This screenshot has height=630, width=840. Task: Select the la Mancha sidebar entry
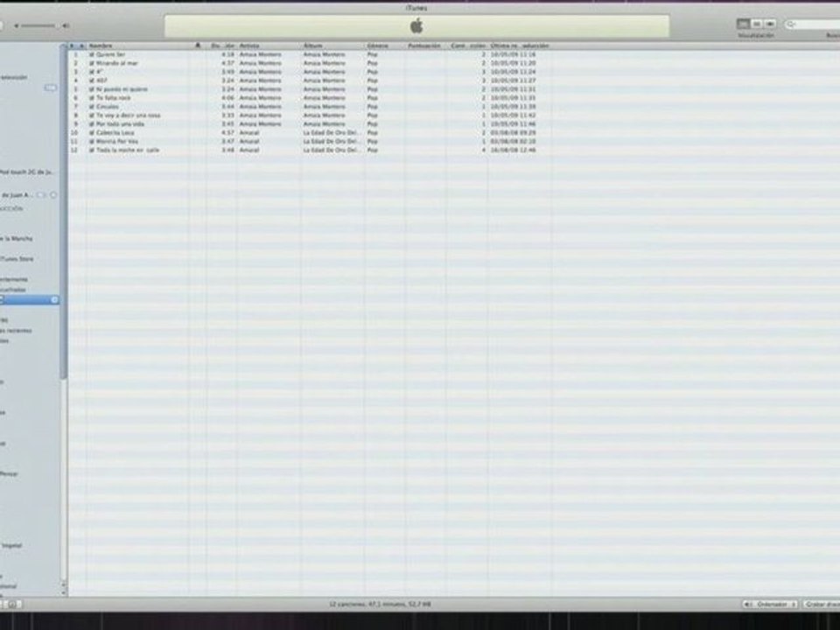[16, 238]
